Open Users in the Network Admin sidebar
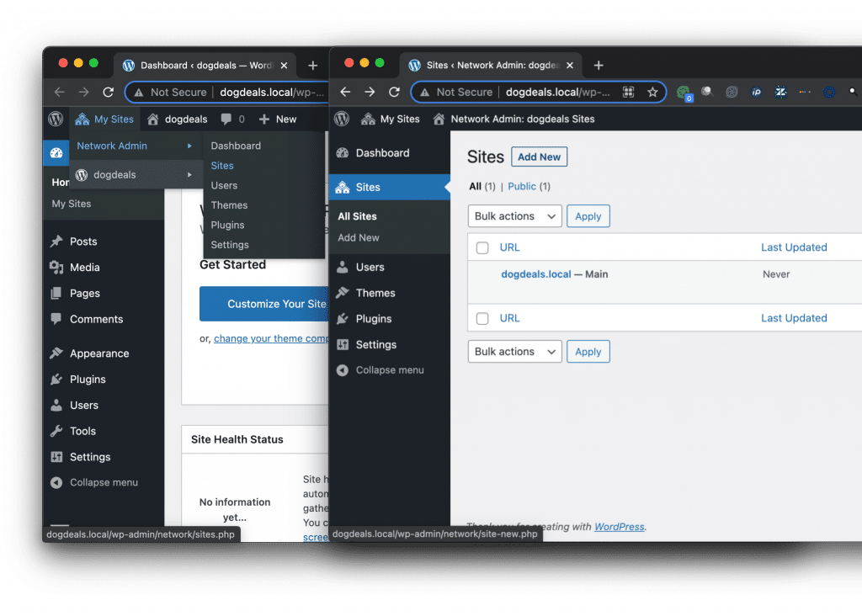The width and height of the screenshot is (862, 616). click(x=370, y=267)
